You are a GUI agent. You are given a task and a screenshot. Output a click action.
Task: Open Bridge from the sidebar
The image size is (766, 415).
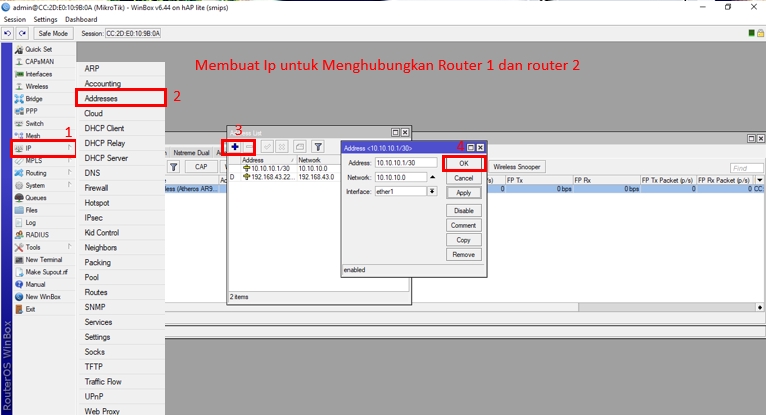(x=34, y=99)
